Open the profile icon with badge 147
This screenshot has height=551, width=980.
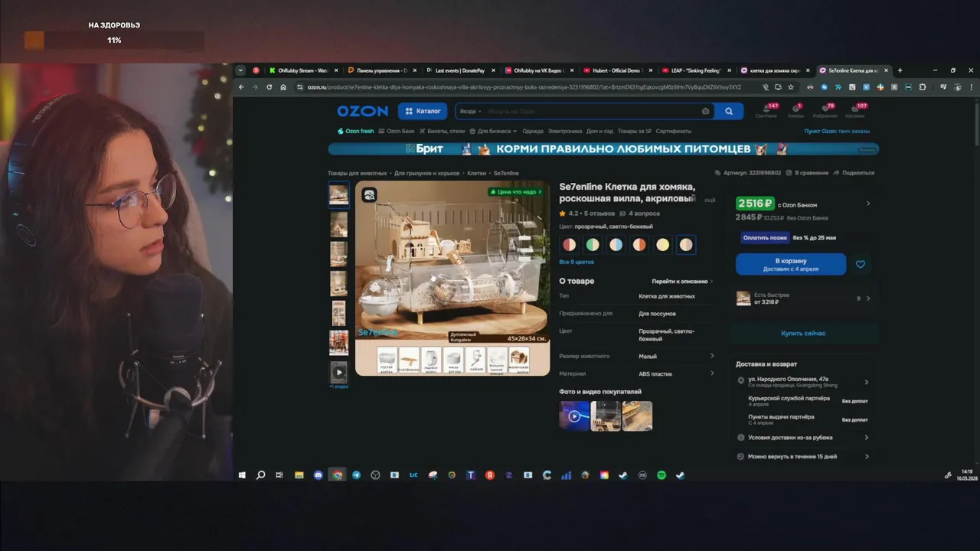click(x=766, y=111)
